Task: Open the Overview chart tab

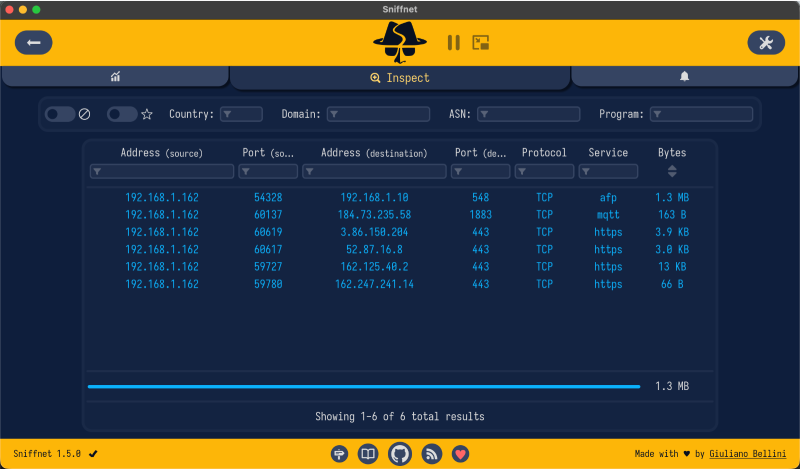Action: click(x=115, y=77)
